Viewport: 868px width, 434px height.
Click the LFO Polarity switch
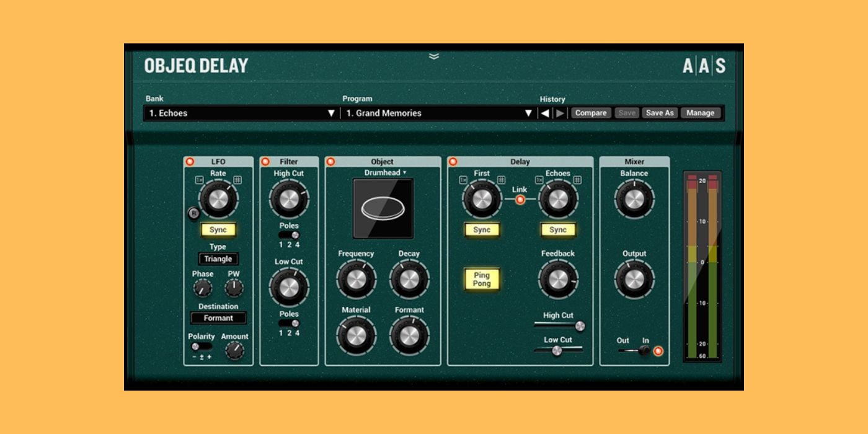(x=201, y=347)
